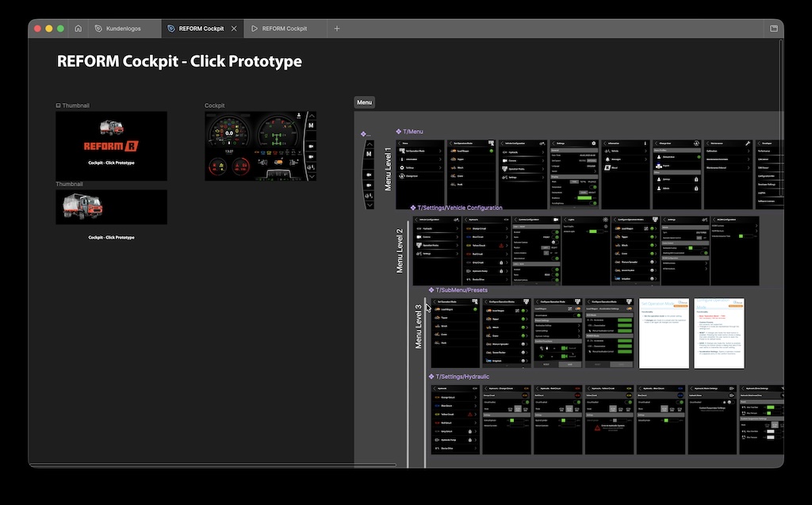Click M button in standalone side strip component
This screenshot has height=505, width=812.
tap(369, 154)
